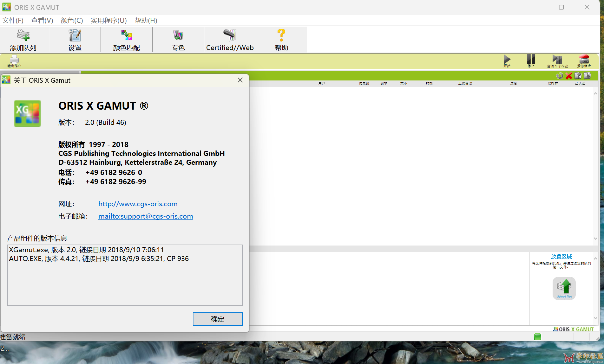Image resolution: width=604 pixels, height=364 pixels.
Task: Select the AUTO.EXE version info line
Action: [x=99, y=259]
